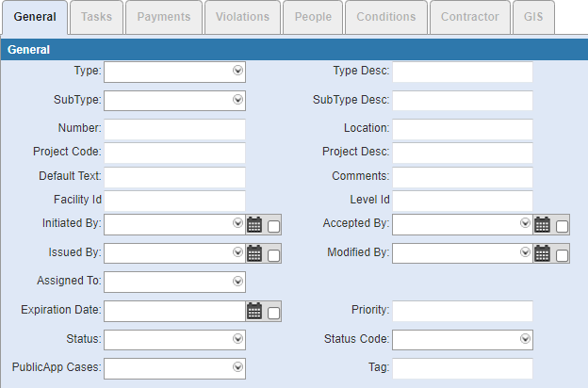Click the Project Desc input field
The width and height of the screenshot is (588, 388).
(x=463, y=153)
